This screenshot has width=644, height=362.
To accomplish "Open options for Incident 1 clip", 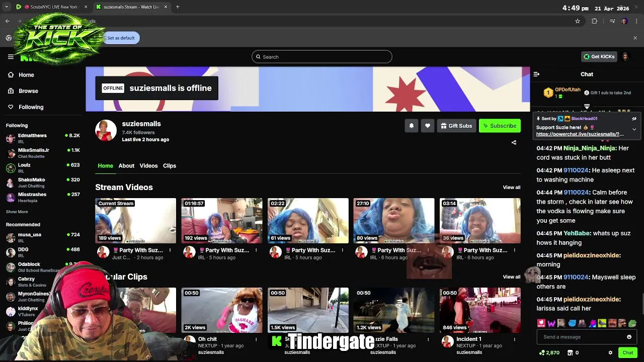I will (514, 339).
